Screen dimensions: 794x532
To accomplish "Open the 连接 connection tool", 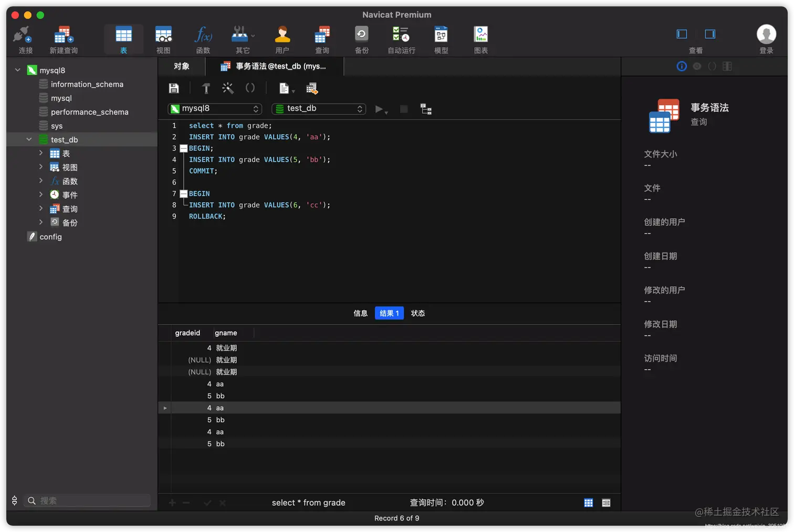I will click(25, 40).
